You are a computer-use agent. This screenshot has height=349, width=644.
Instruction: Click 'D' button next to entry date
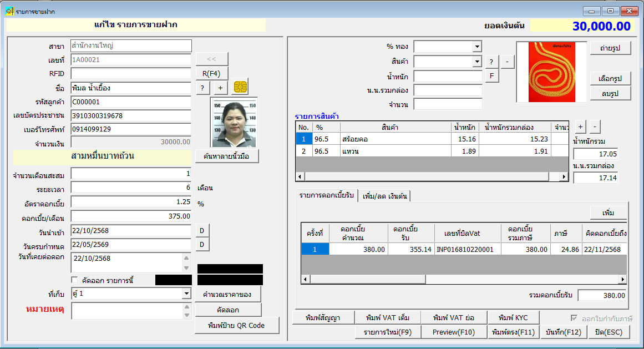[202, 230]
